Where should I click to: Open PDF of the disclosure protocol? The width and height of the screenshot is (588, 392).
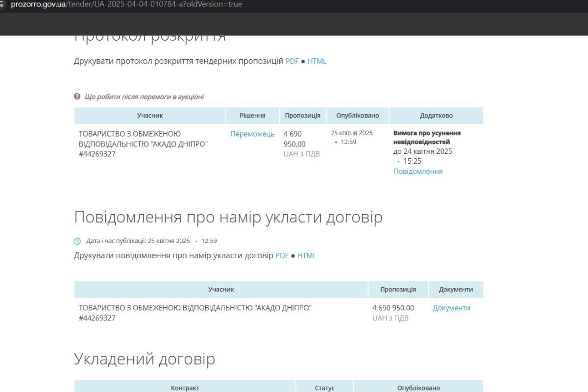292,61
